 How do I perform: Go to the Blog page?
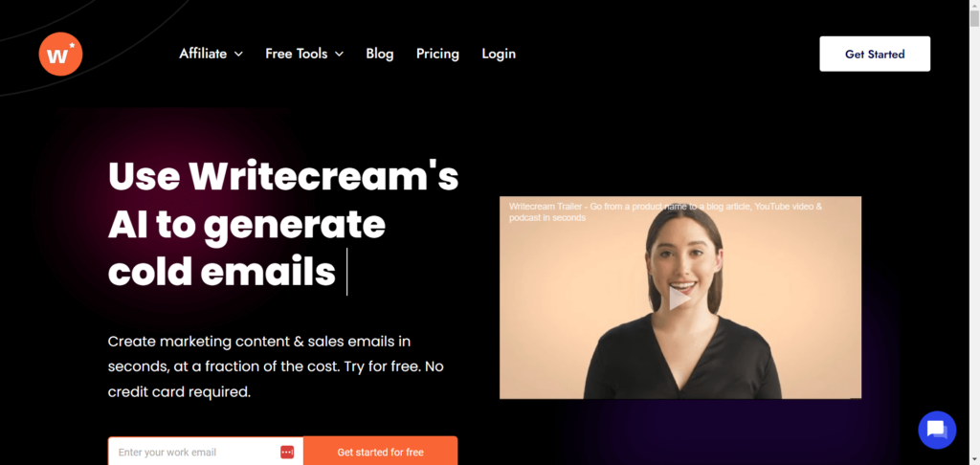click(379, 54)
